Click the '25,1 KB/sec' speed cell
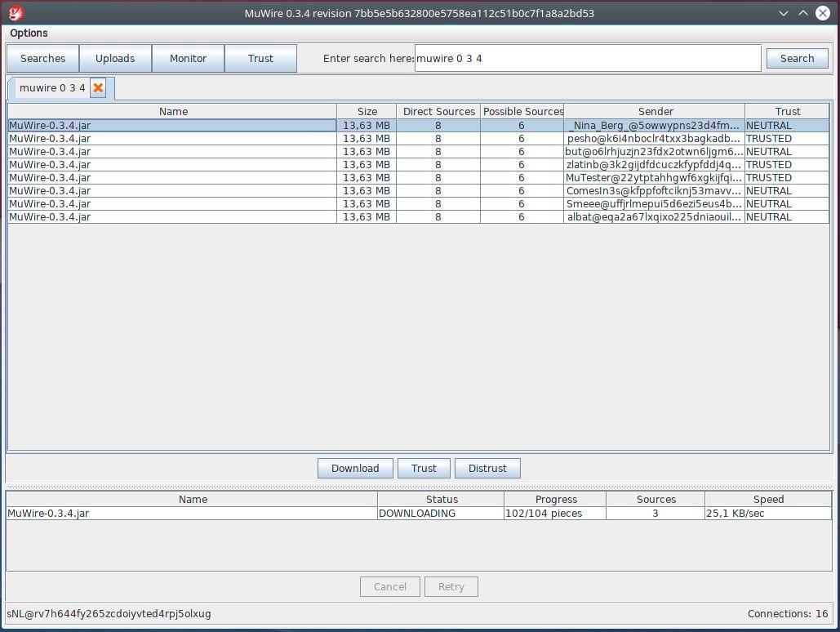Image resolution: width=840 pixels, height=632 pixels. click(768, 513)
